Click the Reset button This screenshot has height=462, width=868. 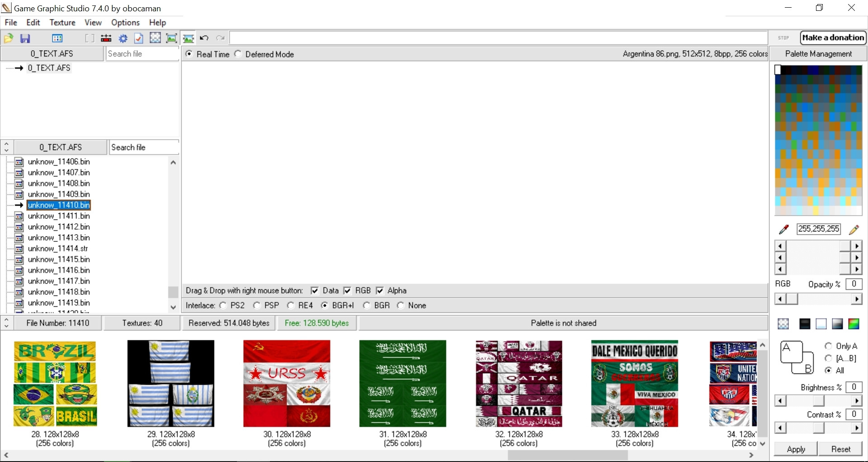click(841, 449)
